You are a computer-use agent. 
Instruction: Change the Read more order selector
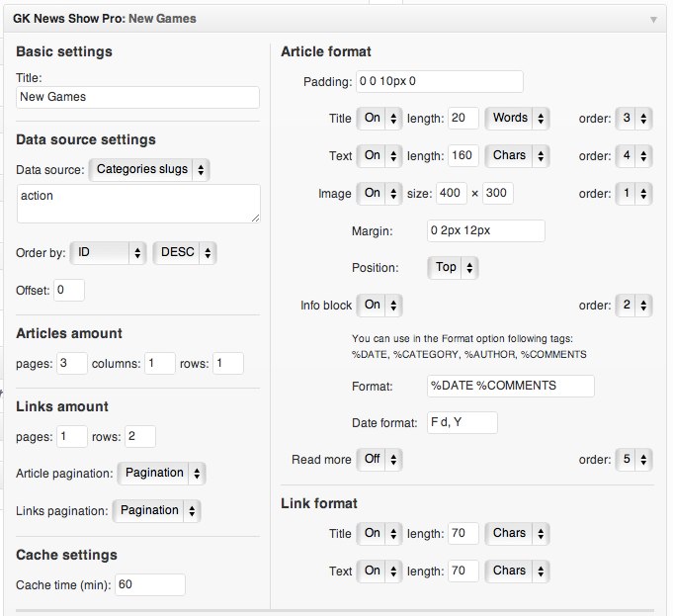pyautogui.click(x=633, y=460)
